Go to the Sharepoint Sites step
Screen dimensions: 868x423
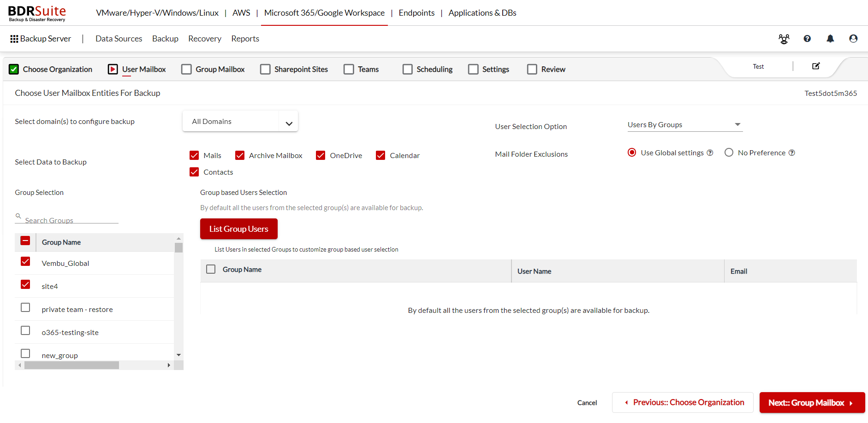(294, 69)
